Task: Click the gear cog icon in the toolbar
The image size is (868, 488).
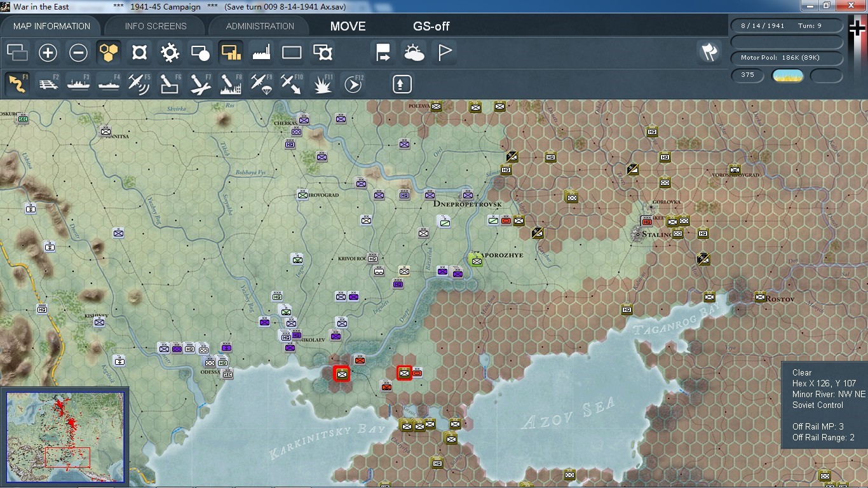Action: (x=170, y=53)
